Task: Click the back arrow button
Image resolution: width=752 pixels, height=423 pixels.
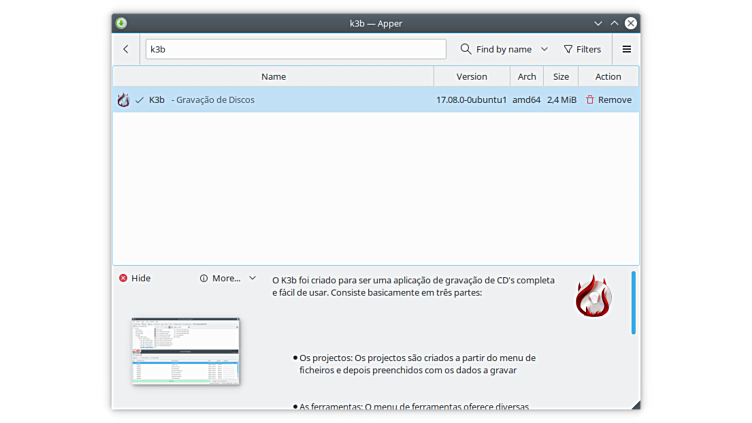Action: 126,49
